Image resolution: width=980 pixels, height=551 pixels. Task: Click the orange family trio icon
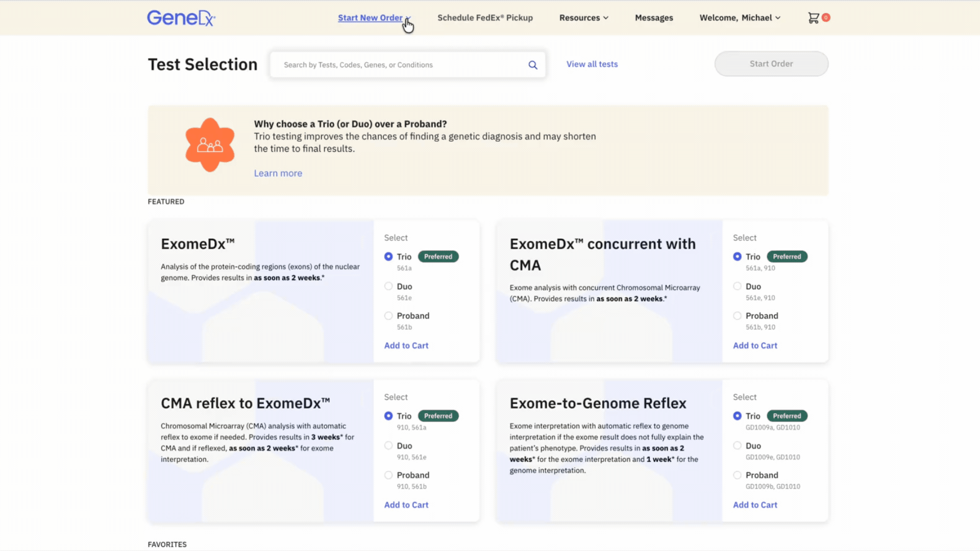click(x=210, y=145)
